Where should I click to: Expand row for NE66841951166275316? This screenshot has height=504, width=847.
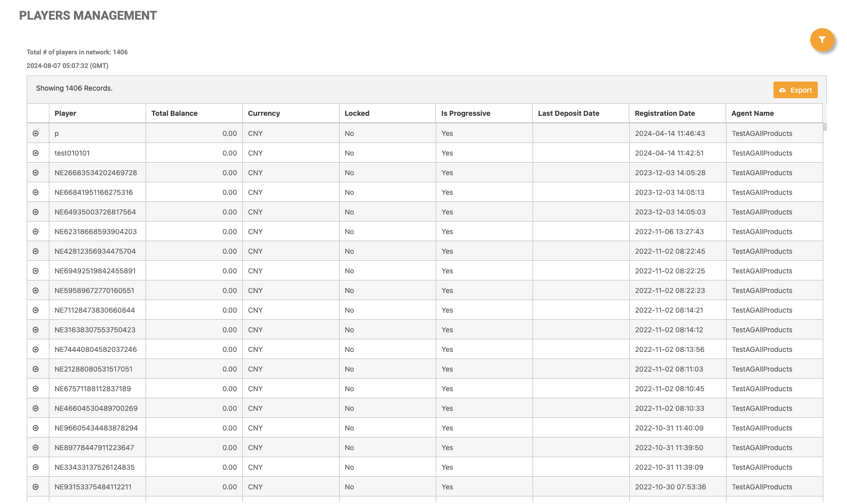[x=36, y=192]
